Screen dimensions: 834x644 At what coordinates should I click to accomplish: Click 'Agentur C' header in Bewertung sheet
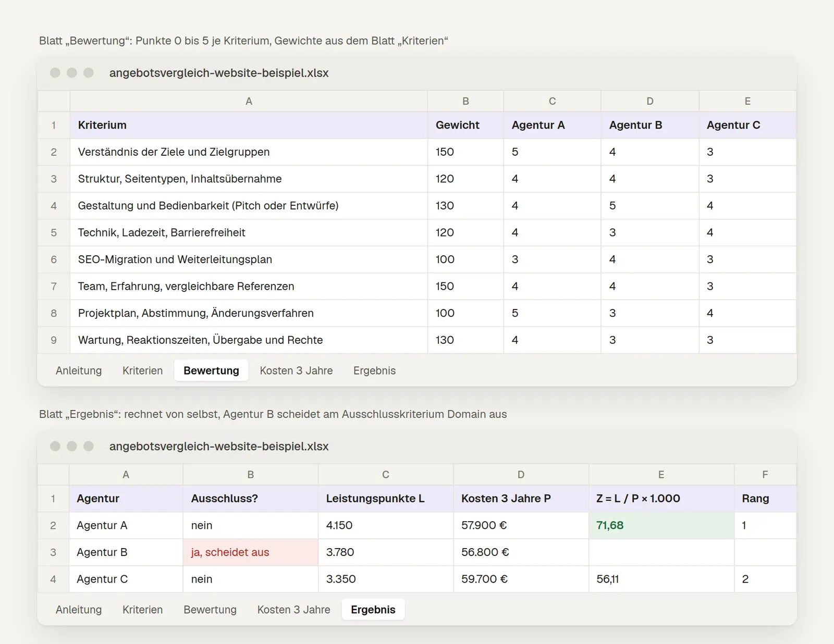[x=747, y=125]
